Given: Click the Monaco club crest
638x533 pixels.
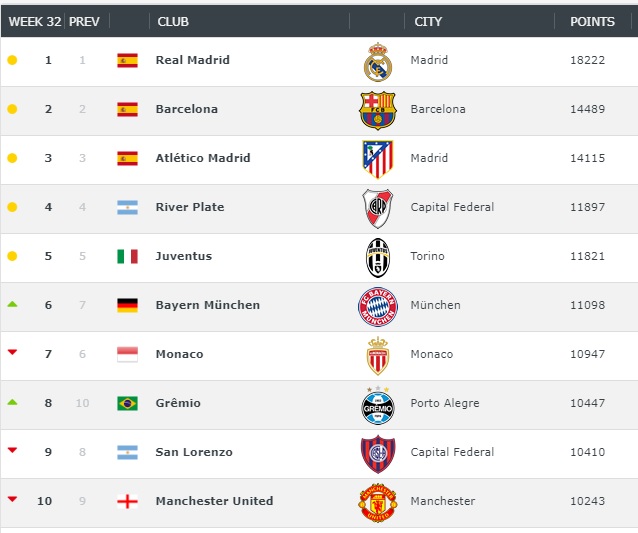Looking at the screenshot, I should pyautogui.click(x=378, y=356).
